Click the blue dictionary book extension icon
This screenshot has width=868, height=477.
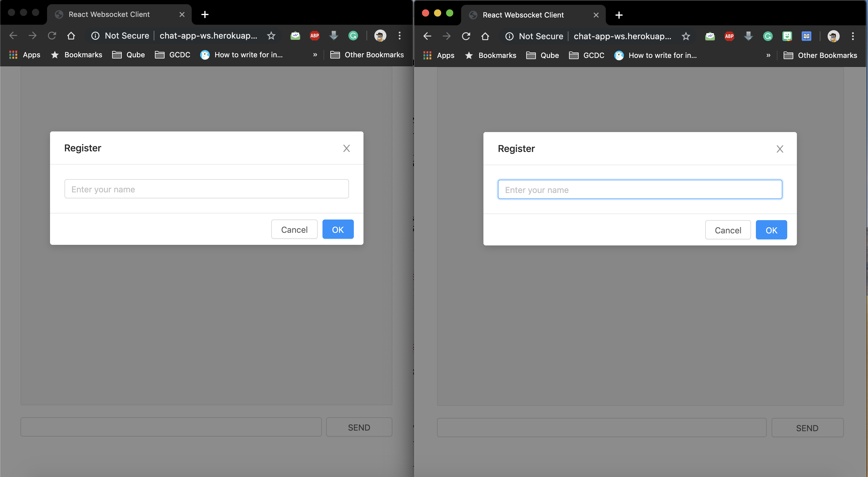pyautogui.click(x=806, y=36)
